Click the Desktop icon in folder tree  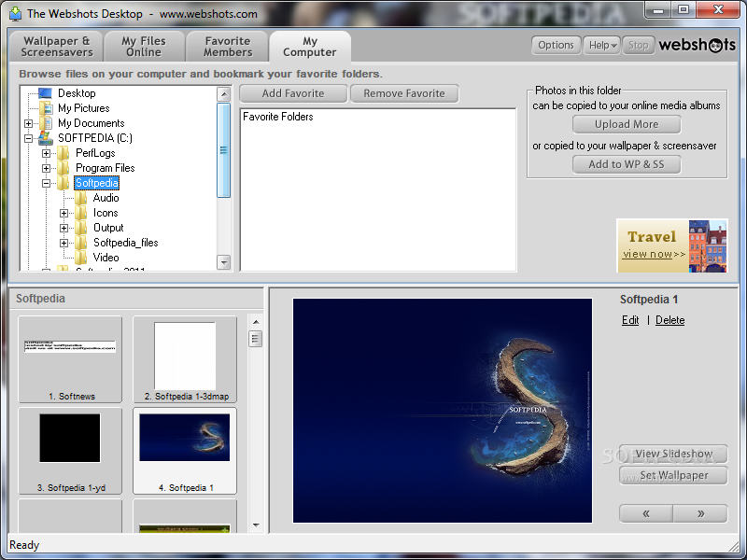45,92
